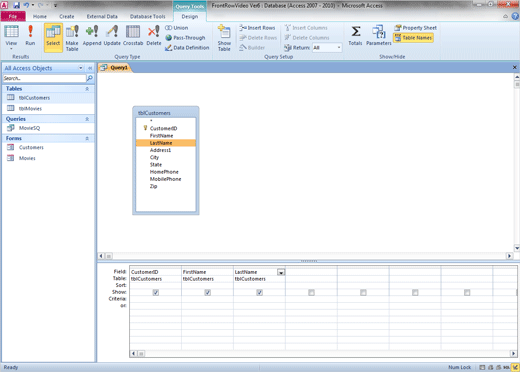Choose Make Table query type
The image size is (520, 372).
[72, 38]
